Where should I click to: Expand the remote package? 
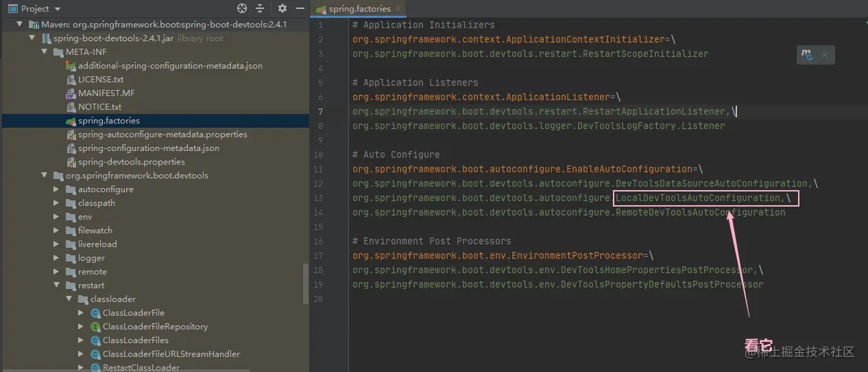(57, 272)
